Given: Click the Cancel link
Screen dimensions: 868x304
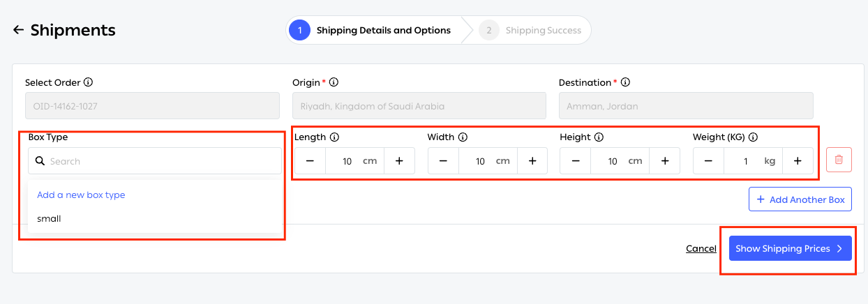Looking at the screenshot, I should click(701, 249).
